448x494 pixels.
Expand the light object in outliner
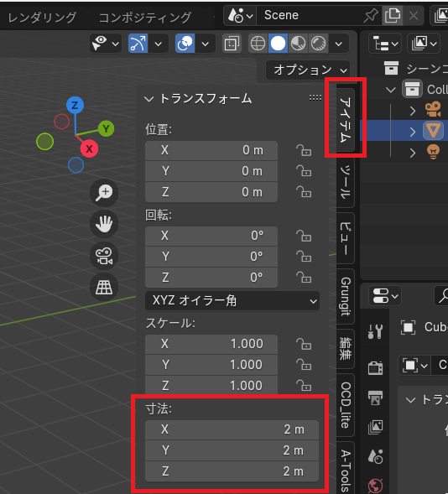coord(413,153)
